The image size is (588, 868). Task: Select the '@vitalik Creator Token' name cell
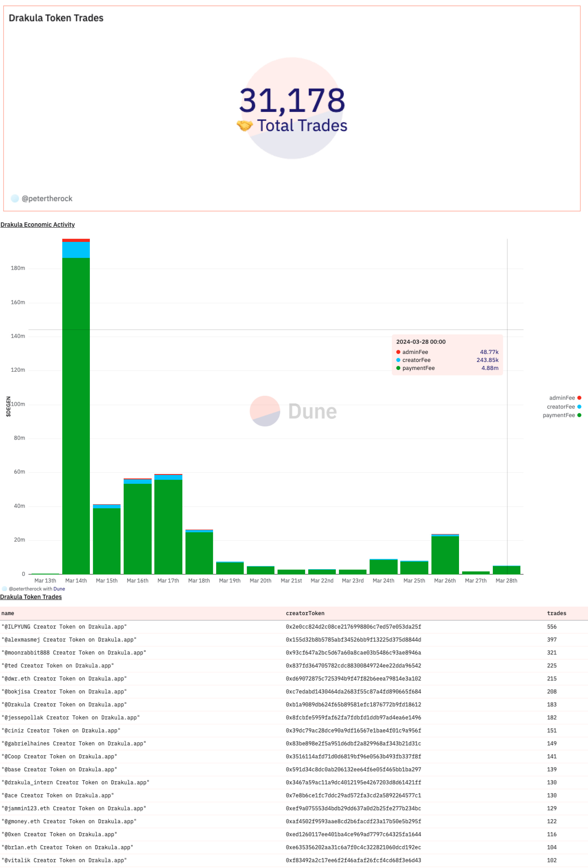click(x=64, y=860)
